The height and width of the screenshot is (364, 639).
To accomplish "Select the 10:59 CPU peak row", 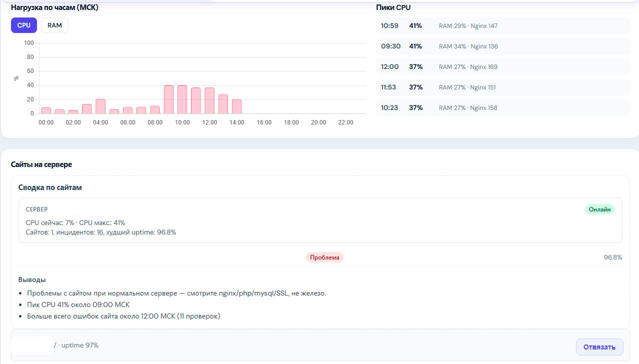I will tap(502, 26).
